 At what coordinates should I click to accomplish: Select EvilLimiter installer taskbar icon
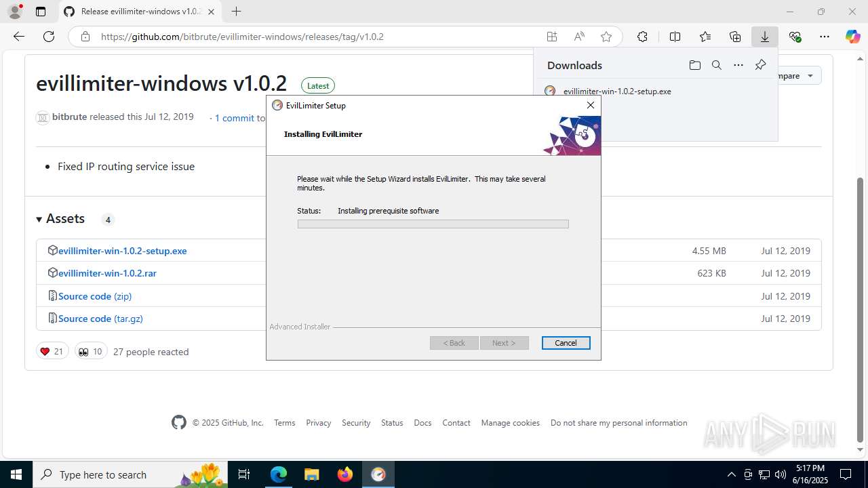pyautogui.click(x=378, y=474)
